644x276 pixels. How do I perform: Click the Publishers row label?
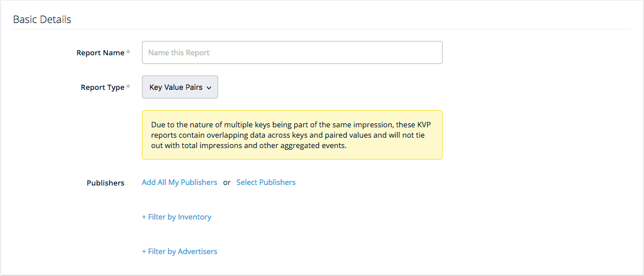click(x=106, y=183)
